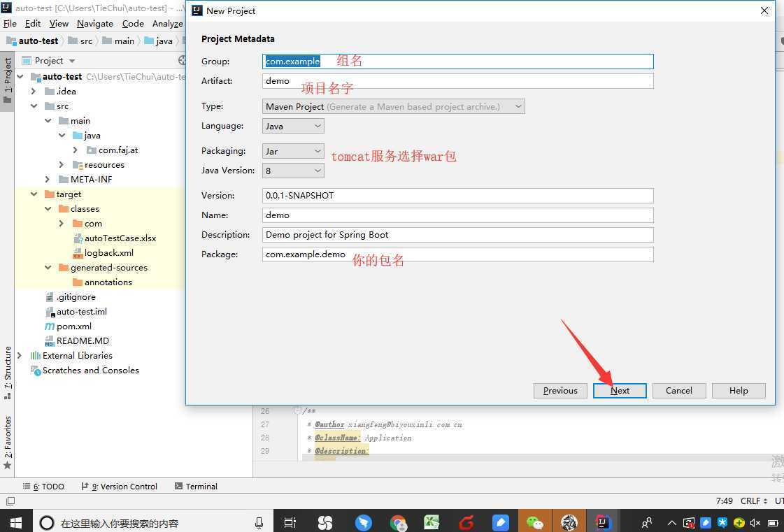Collapse the generated-sources folder
This screenshot has height=532, width=784.
(48, 268)
